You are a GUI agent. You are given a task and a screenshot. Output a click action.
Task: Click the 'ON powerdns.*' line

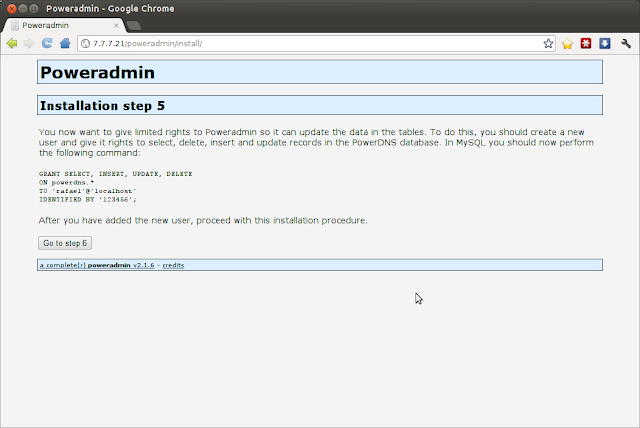tap(66, 182)
